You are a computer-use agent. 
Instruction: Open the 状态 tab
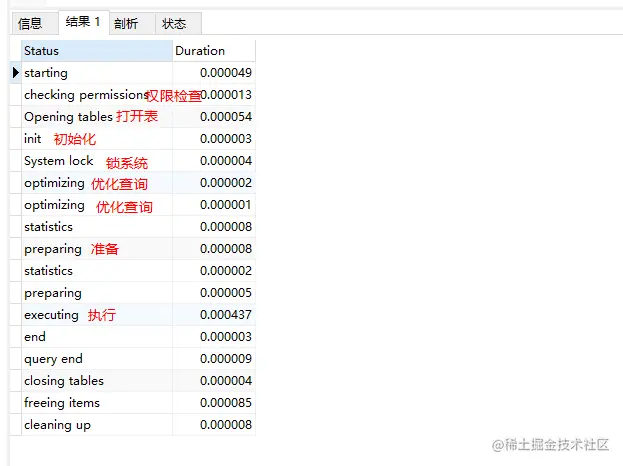[178, 23]
